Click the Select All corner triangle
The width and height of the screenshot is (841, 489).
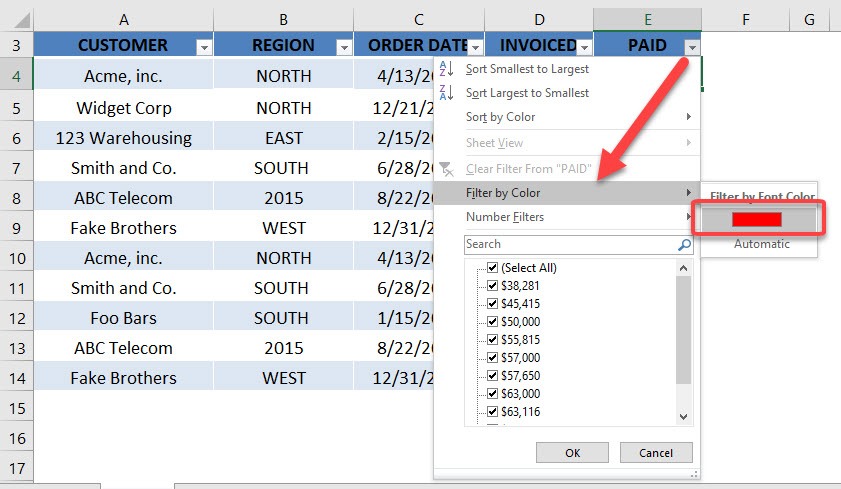[x=21, y=20]
